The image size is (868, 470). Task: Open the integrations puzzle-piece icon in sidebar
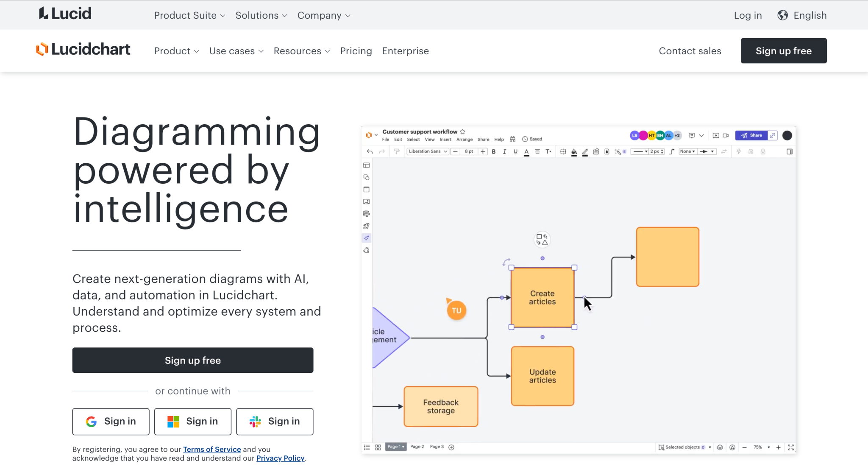tap(366, 250)
